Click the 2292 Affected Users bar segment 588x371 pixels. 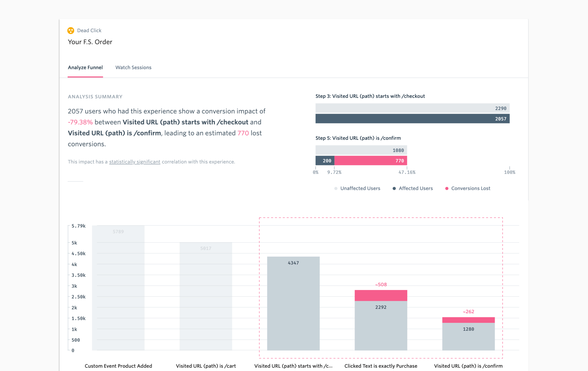tap(381, 325)
